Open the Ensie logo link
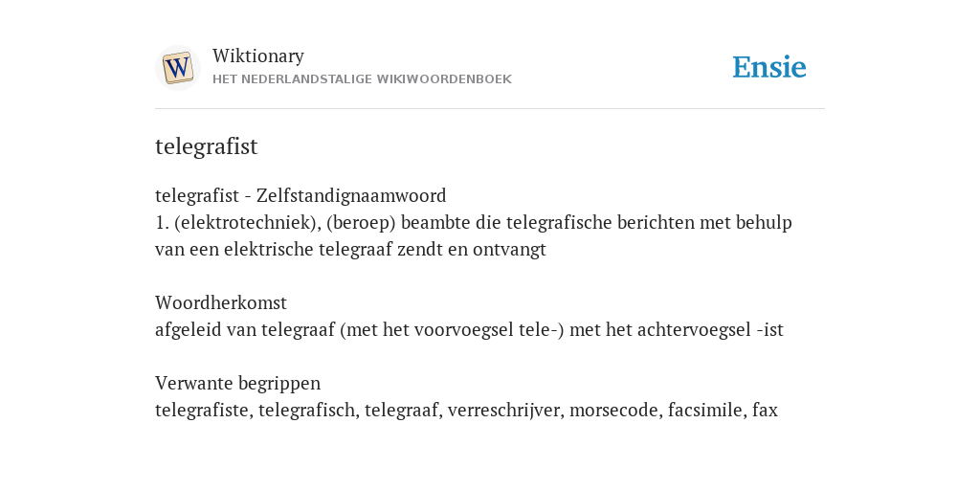 [x=769, y=67]
